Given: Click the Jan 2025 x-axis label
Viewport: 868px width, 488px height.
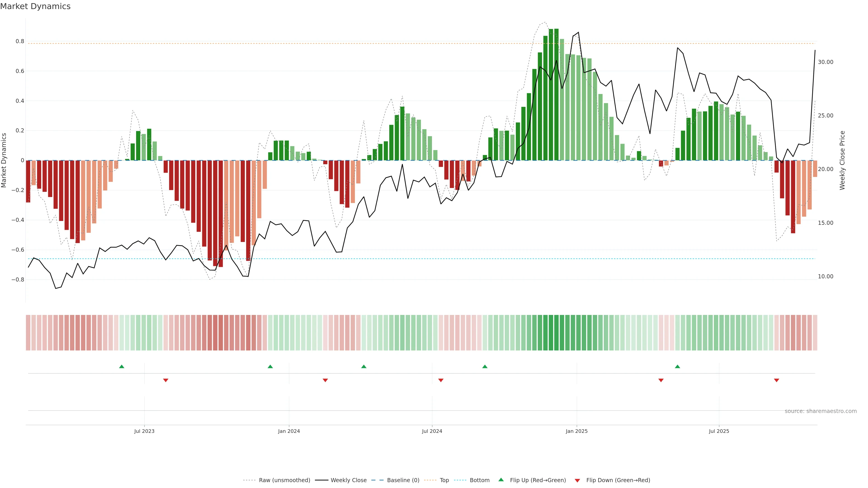Looking at the screenshot, I should tap(577, 431).
